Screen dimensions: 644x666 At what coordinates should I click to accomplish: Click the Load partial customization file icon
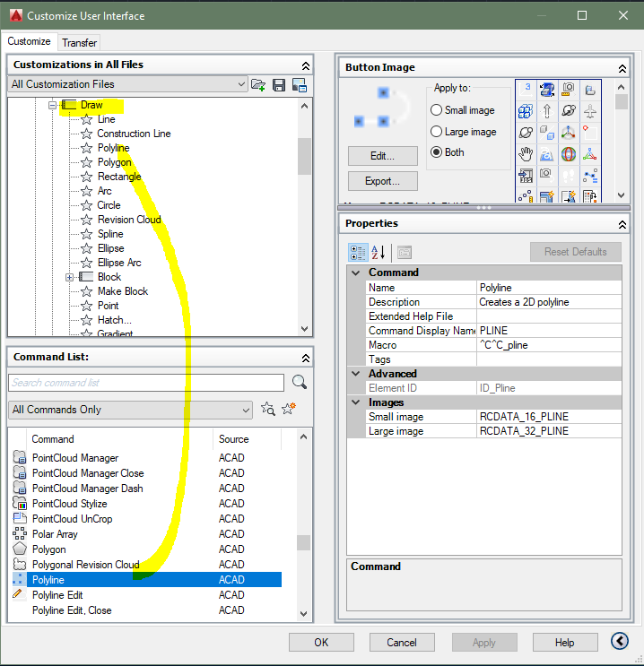(x=258, y=85)
